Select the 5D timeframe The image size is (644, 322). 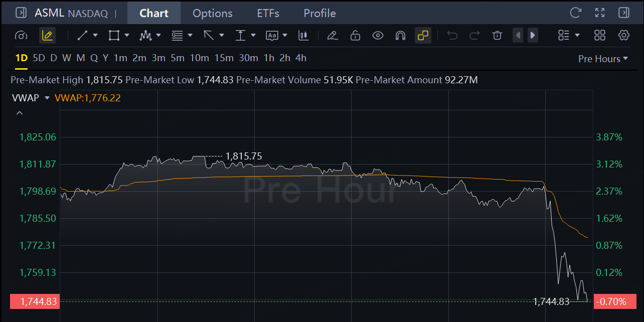coord(39,58)
